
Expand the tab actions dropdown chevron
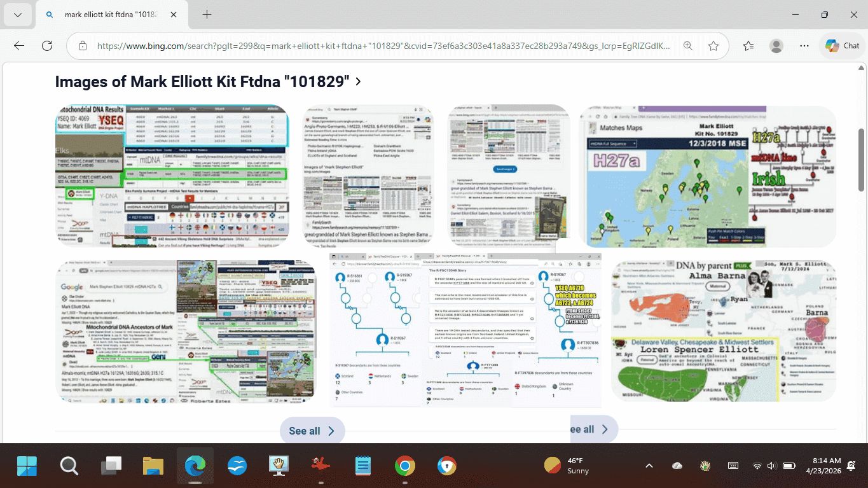17,15
